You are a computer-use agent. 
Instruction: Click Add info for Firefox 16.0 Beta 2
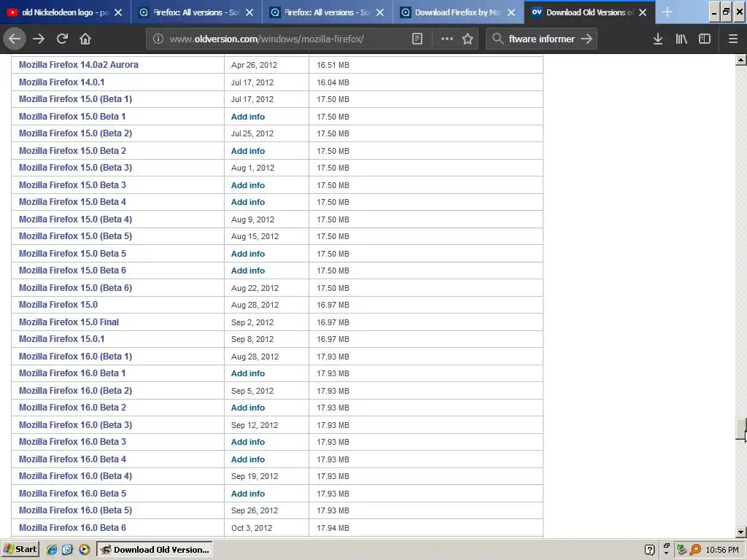[x=248, y=408]
